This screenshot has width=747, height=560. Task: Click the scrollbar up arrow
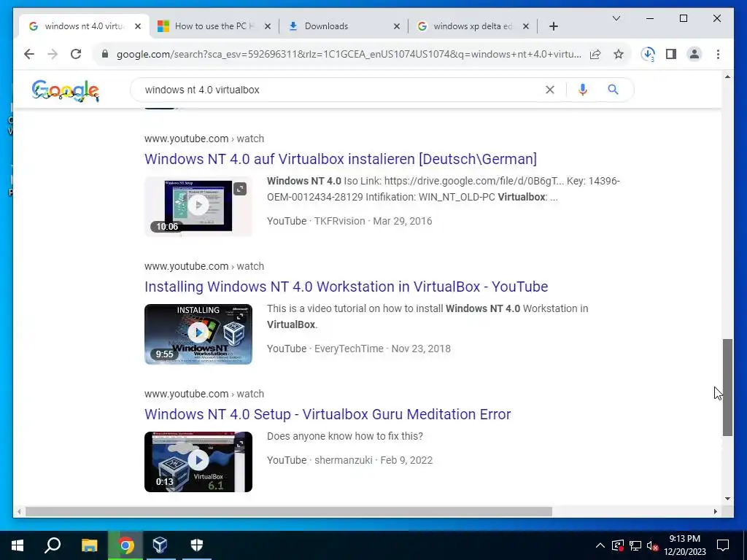pyautogui.click(x=727, y=76)
